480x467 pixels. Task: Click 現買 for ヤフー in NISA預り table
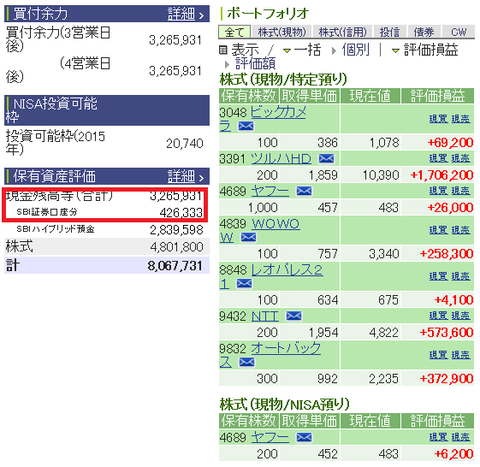tap(439, 437)
